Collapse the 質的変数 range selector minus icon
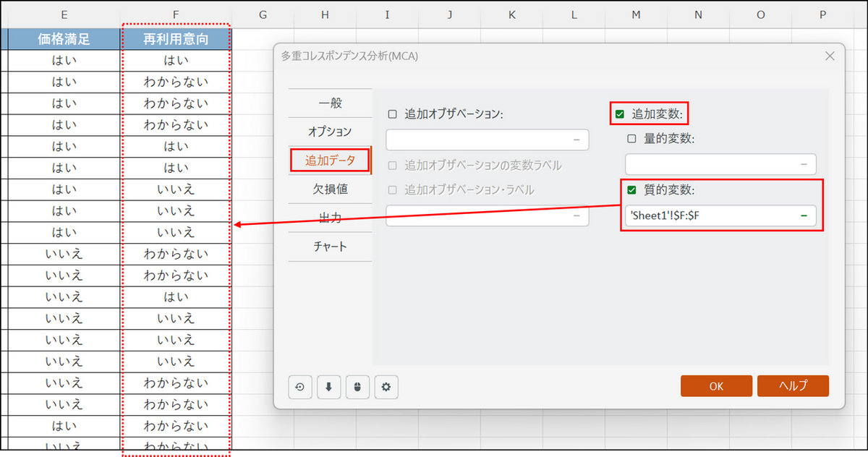This screenshot has width=868, height=457. pos(804,215)
